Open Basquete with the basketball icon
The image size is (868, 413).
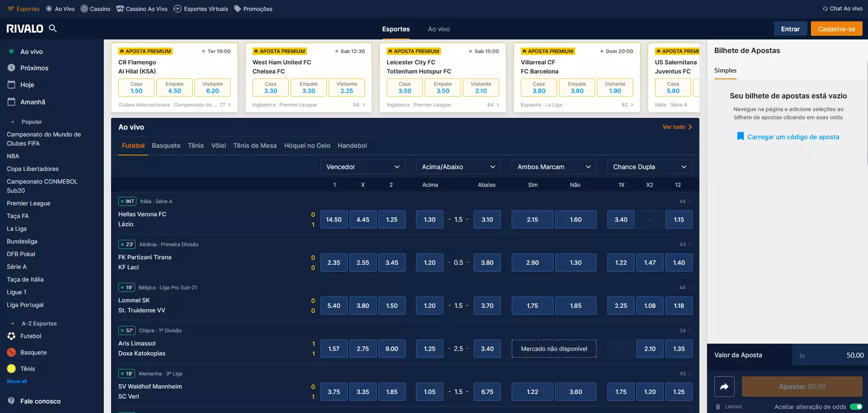[12, 352]
